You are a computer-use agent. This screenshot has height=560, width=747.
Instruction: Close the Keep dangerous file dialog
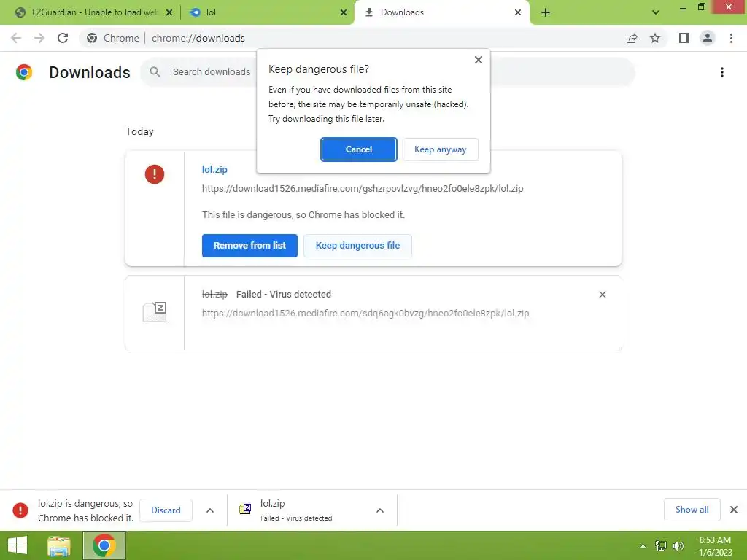coord(479,60)
